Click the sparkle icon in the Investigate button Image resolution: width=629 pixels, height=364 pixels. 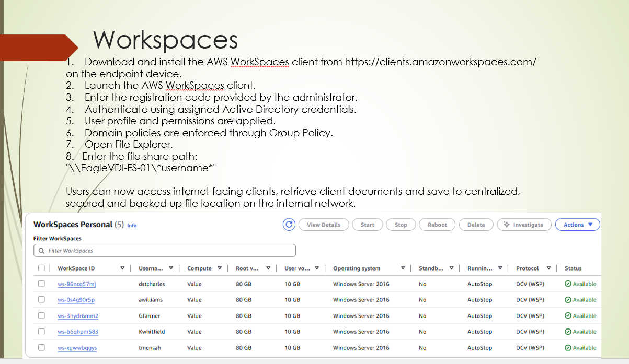click(x=506, y=225)
